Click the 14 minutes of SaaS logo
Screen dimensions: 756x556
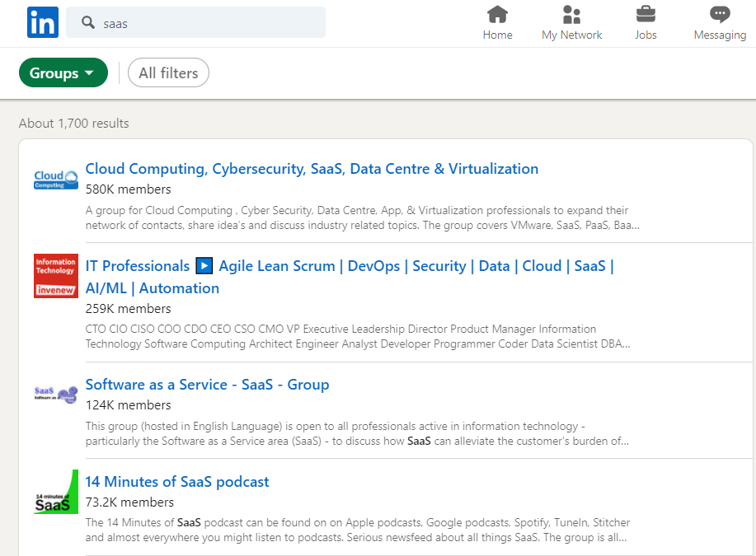coord(56,492)
